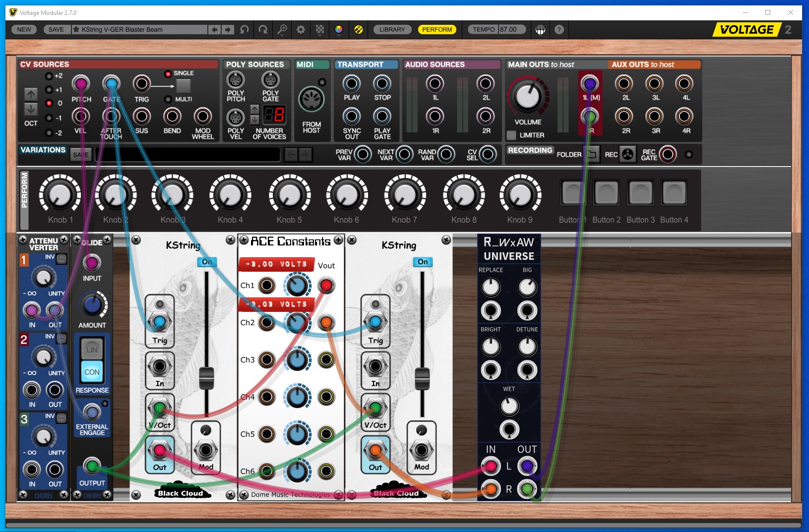
Task: Open the magnifier zoom tool
Action: coord(282,30)
